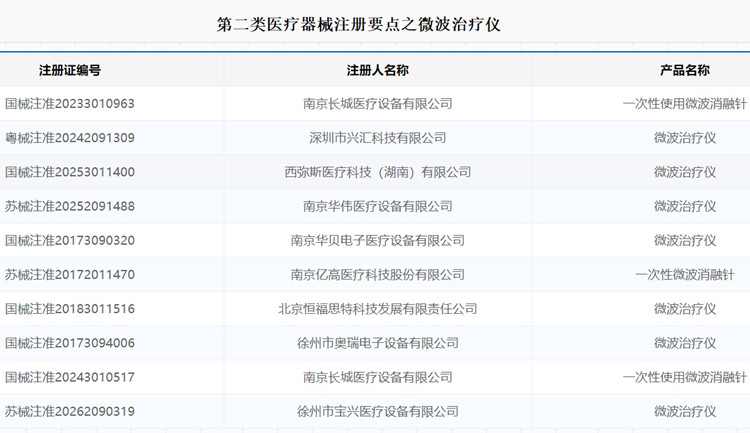Click 微波治疗仪 in the 南京华伟医疗 row

tap(684, 206)
